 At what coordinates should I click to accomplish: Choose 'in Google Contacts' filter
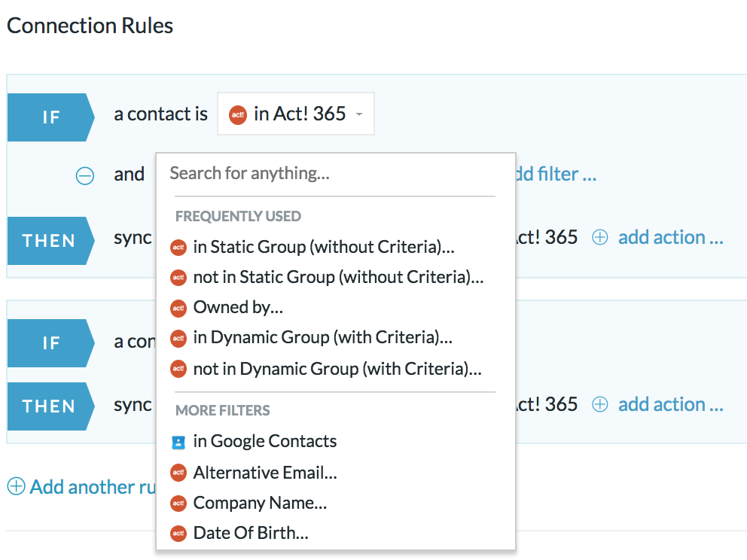pyautogui.click(x=265, y=441)
